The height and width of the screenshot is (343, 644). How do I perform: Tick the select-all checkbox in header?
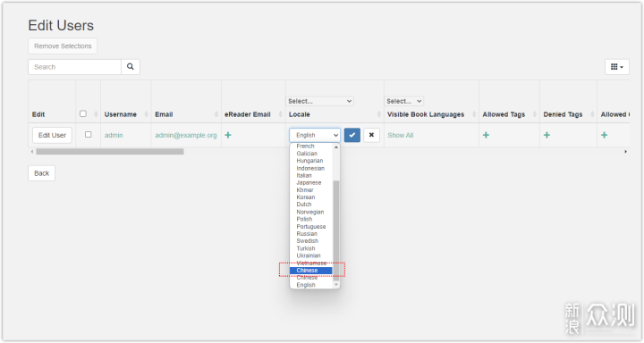[83, 113]
